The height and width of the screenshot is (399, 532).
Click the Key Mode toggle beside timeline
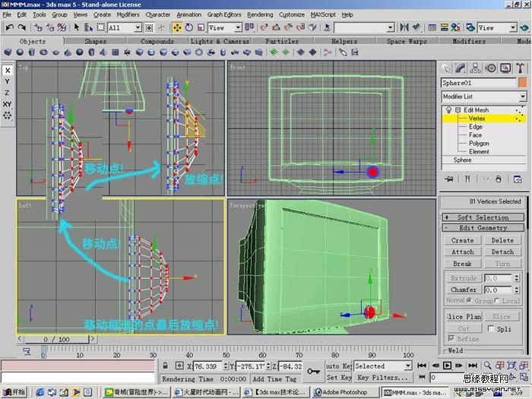(422, 377)
